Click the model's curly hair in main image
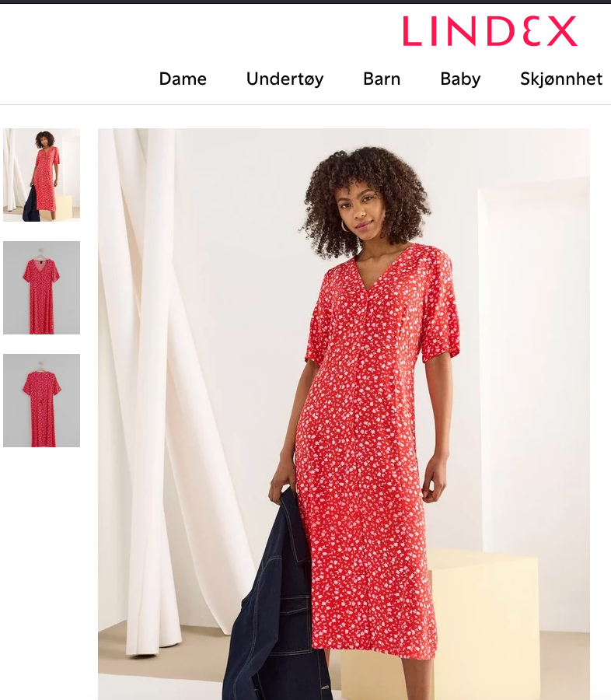 coord(366,187)
